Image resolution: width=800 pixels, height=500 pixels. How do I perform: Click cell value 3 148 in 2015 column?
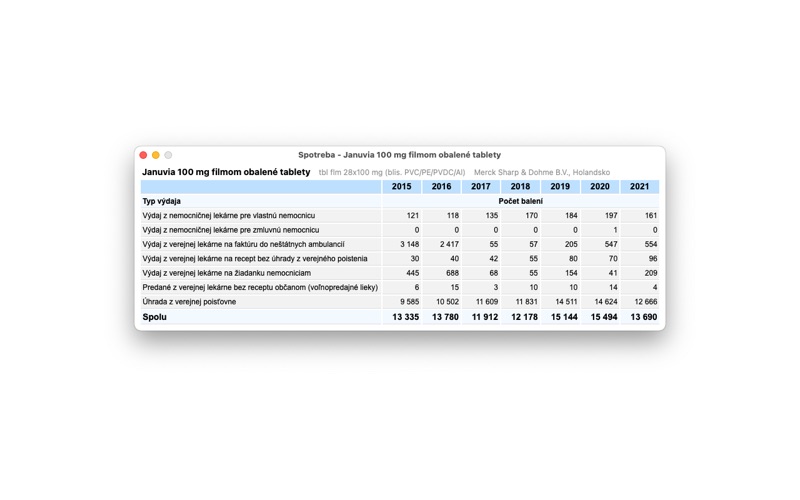coord(410,244)
